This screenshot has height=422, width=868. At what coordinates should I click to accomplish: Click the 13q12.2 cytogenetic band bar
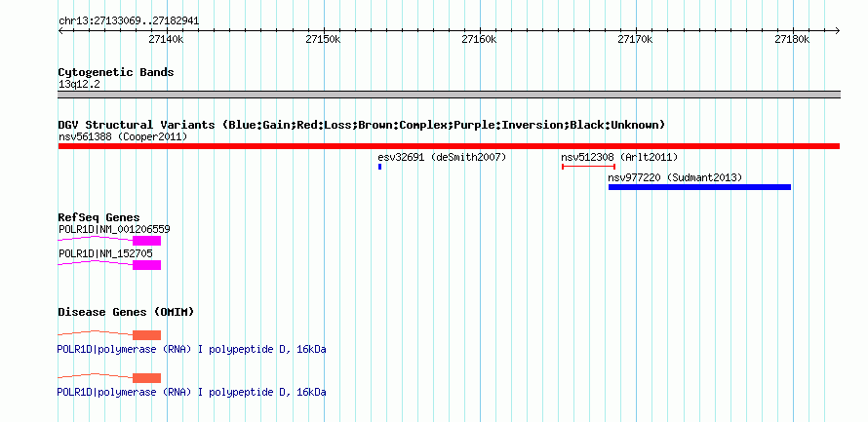[449, 95]
